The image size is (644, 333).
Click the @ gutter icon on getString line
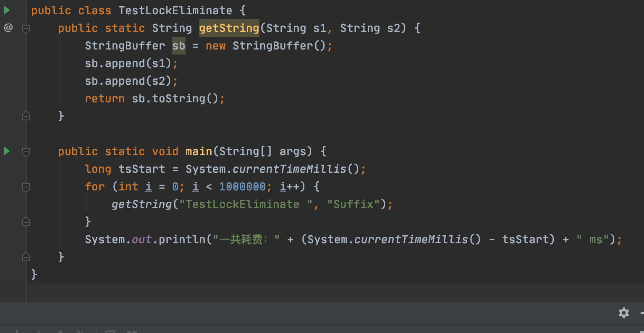click(x=8, y=28)
